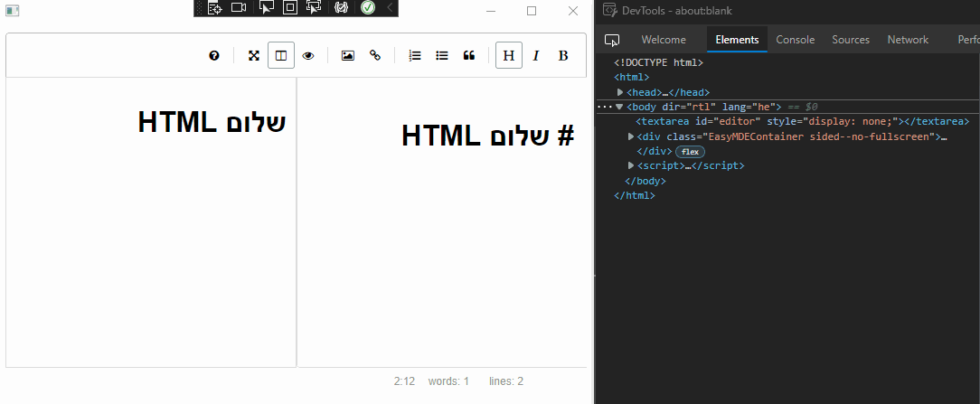Expand the script element node
Screen dimensions: 980x404
631,166
